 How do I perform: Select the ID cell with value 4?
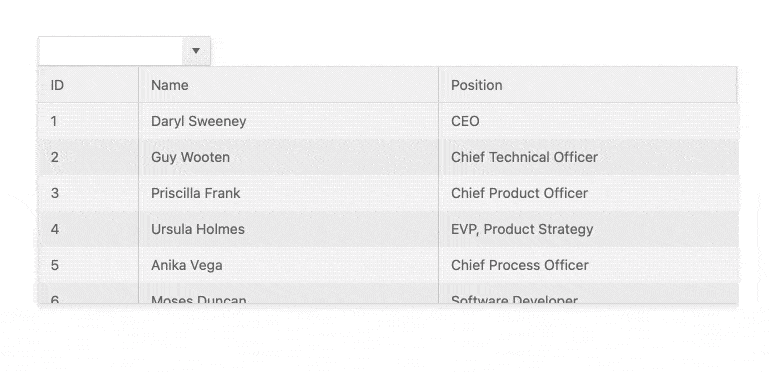pyautogui.click(x=88, y=229)
